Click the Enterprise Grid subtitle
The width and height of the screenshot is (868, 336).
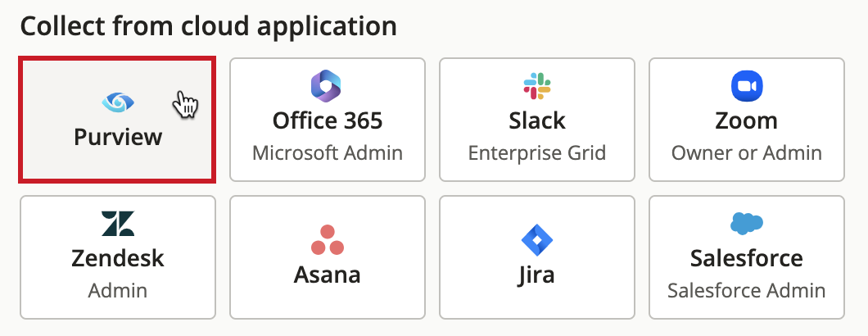(537, 153)
